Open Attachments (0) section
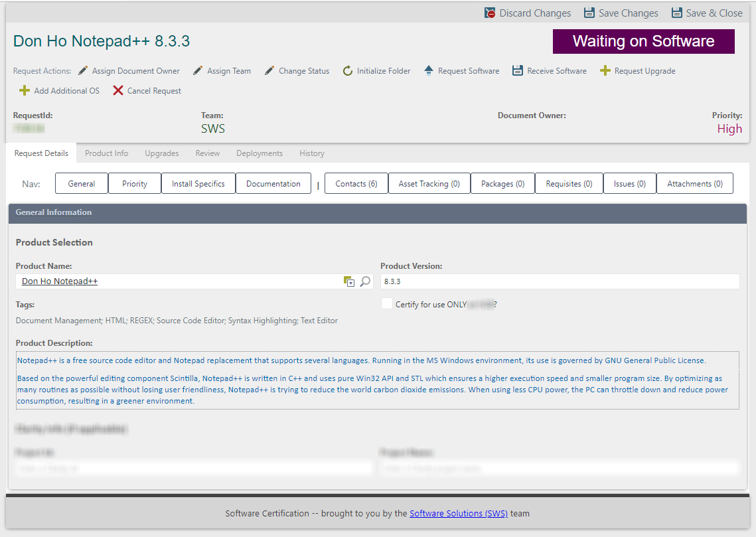Screen dimensions: 756x537 pyautogui.click(x=695, y=184)
